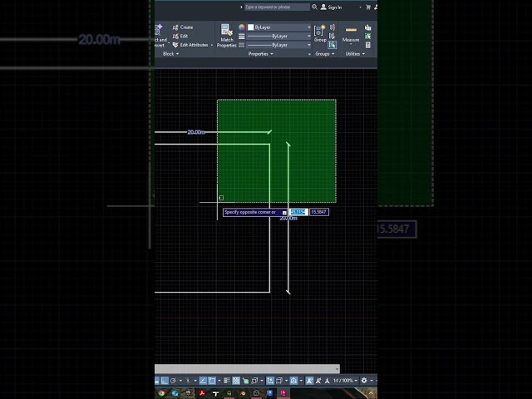Screen dimensions: 532x399
Task: Click the 20.00m dimension text near rectangle top
Action: coord(196,132)
